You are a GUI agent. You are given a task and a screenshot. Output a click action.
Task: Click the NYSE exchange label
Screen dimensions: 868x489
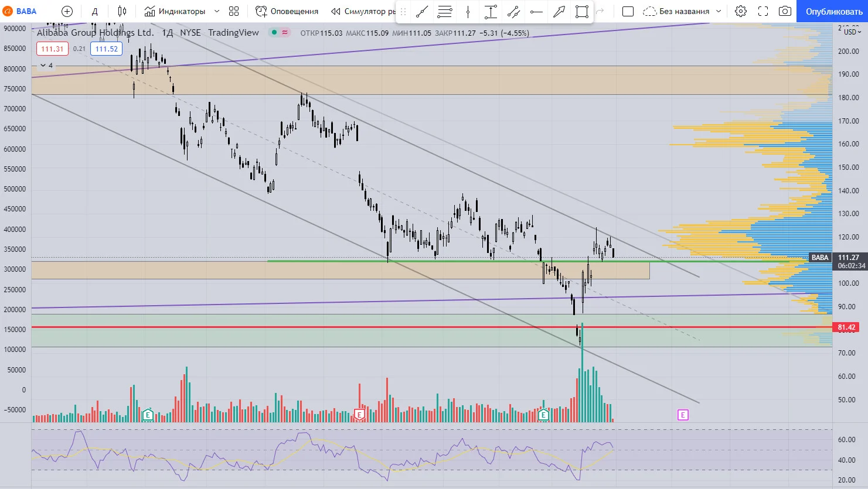(x=190, y=33)
